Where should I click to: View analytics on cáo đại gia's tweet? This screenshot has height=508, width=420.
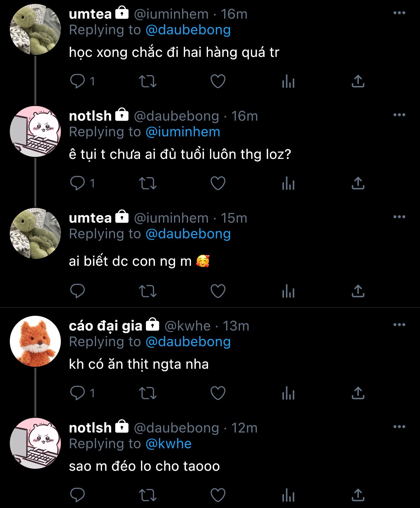click(x=288, y=393)
